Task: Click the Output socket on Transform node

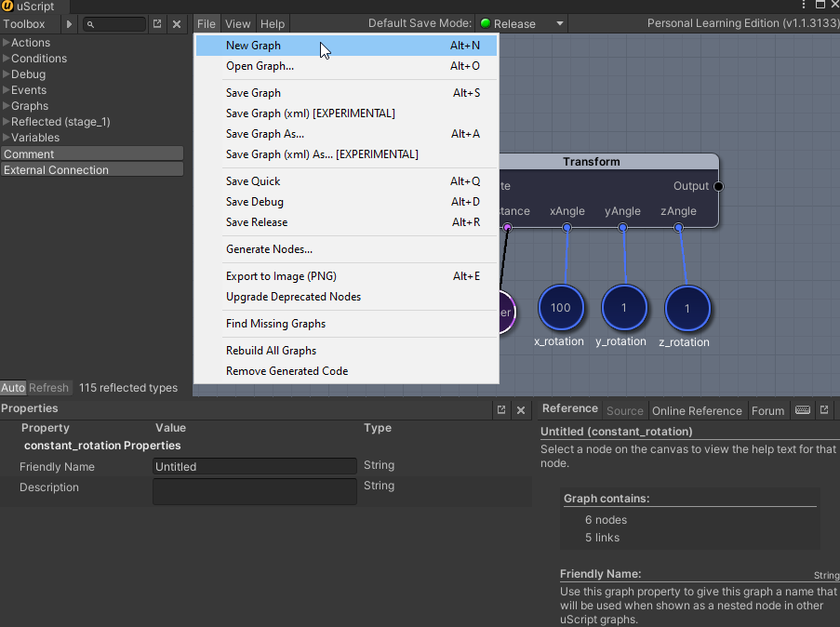Action: 718,186
